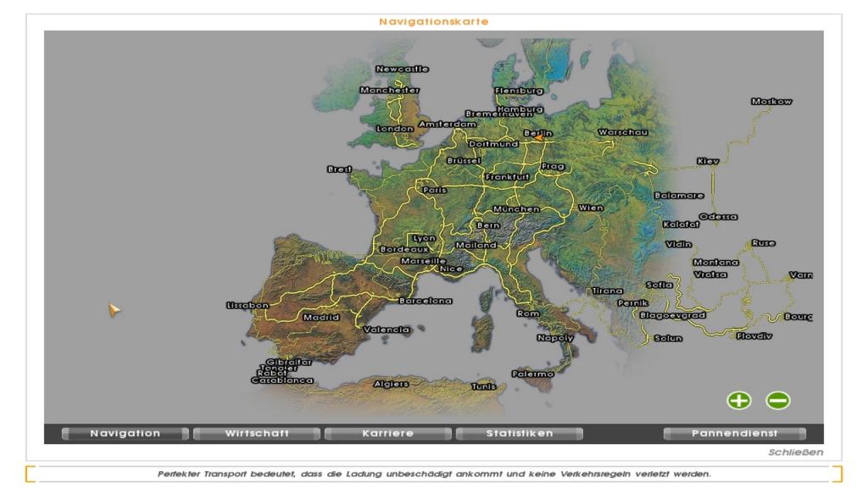Choose the Pernik label
The image size is (868, 488).
632,303
